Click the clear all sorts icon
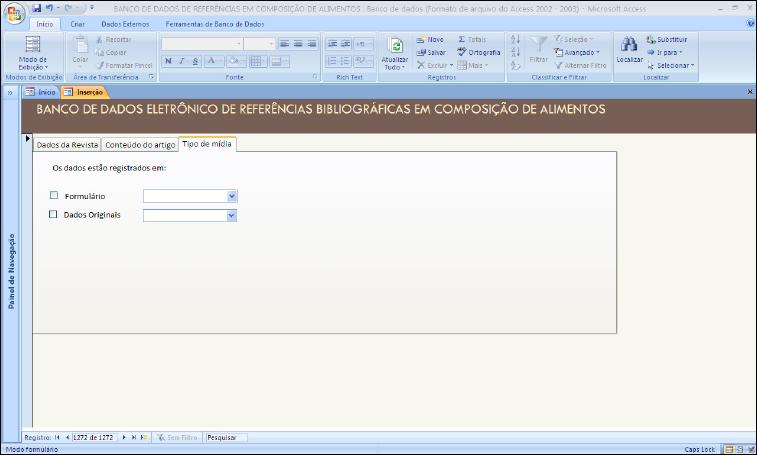757x455 pixels. click(x=516, y=65)
